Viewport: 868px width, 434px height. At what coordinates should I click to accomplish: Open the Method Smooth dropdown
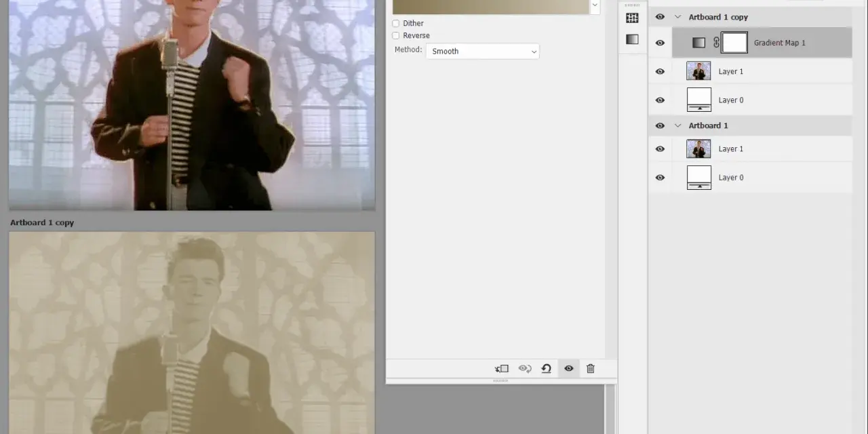click(x=482, y=51)
